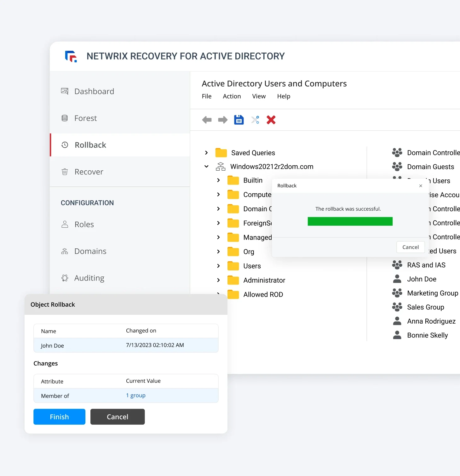
Task: Click Cancel in Object Rollback
Action: point(118,417)
